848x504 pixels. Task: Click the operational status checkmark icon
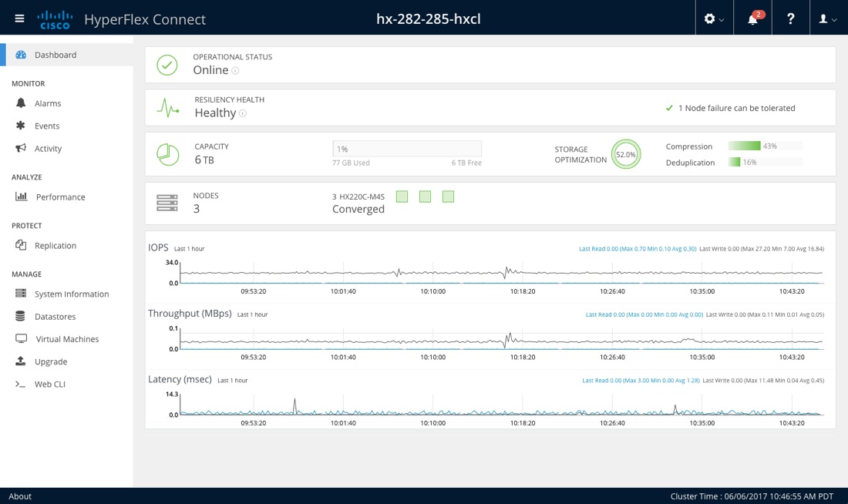(167, 65)
